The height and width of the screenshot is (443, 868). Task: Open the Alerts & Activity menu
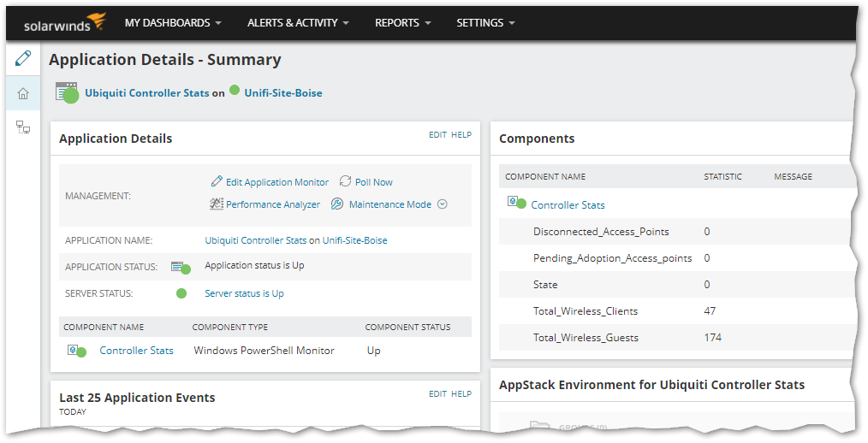point(298,23)
